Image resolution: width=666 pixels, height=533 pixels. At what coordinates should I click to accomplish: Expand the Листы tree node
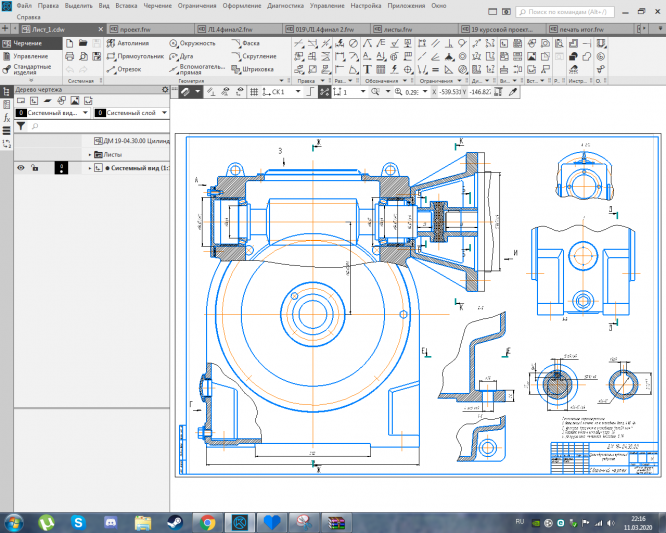89,155
